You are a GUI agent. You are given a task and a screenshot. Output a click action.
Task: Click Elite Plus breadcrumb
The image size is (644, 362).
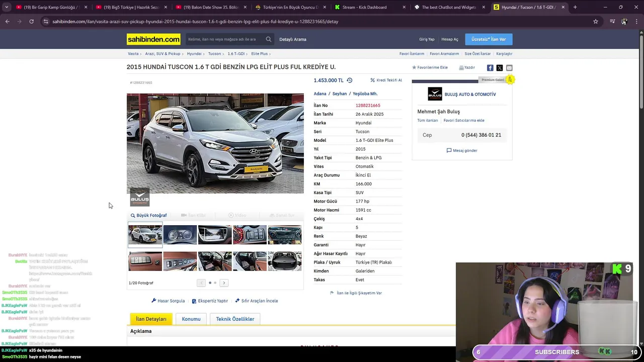pos(260,53)
